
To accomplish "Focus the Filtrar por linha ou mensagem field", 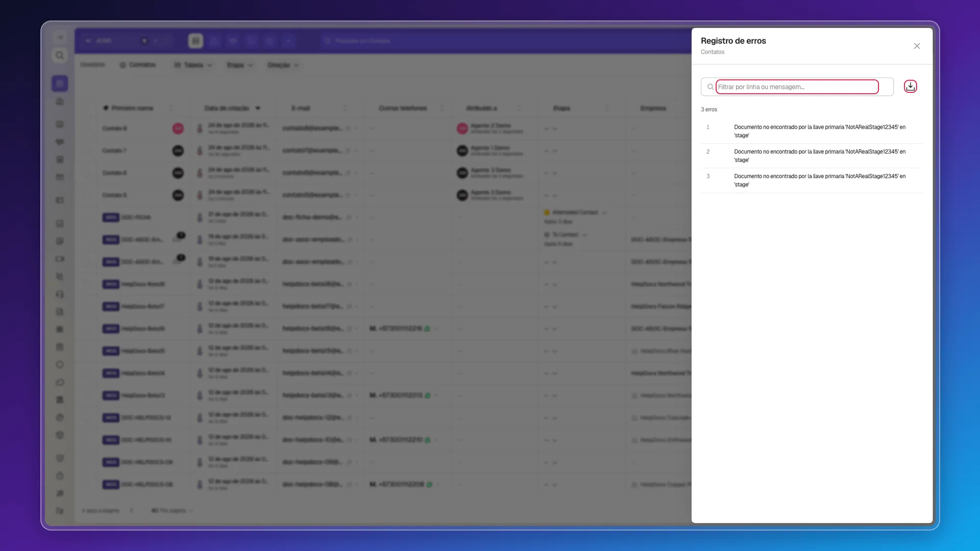I will point(797,87).
